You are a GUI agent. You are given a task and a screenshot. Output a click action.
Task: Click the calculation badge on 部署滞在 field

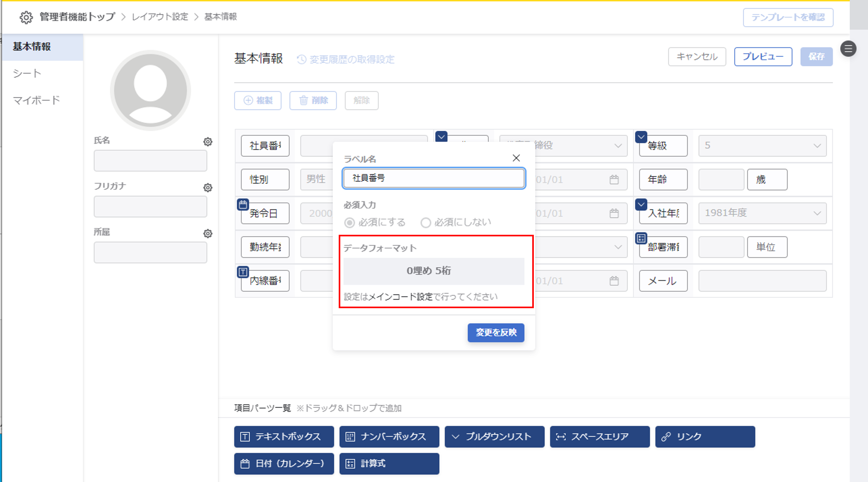coord(641,238)
